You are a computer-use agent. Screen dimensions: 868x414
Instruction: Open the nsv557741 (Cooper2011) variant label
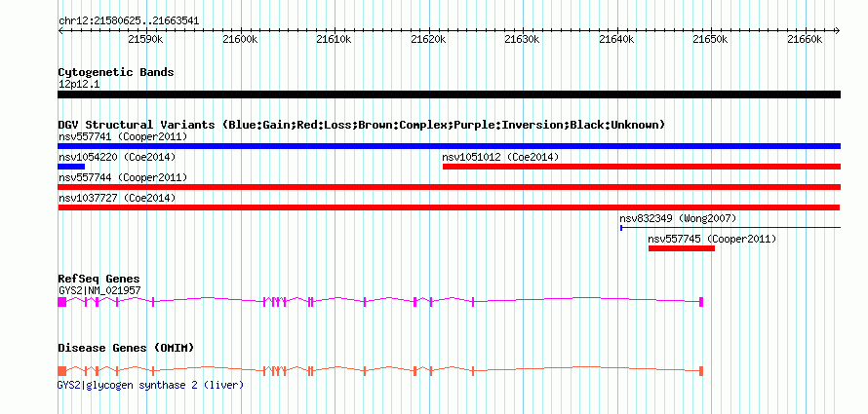click(x=123, y=136)
